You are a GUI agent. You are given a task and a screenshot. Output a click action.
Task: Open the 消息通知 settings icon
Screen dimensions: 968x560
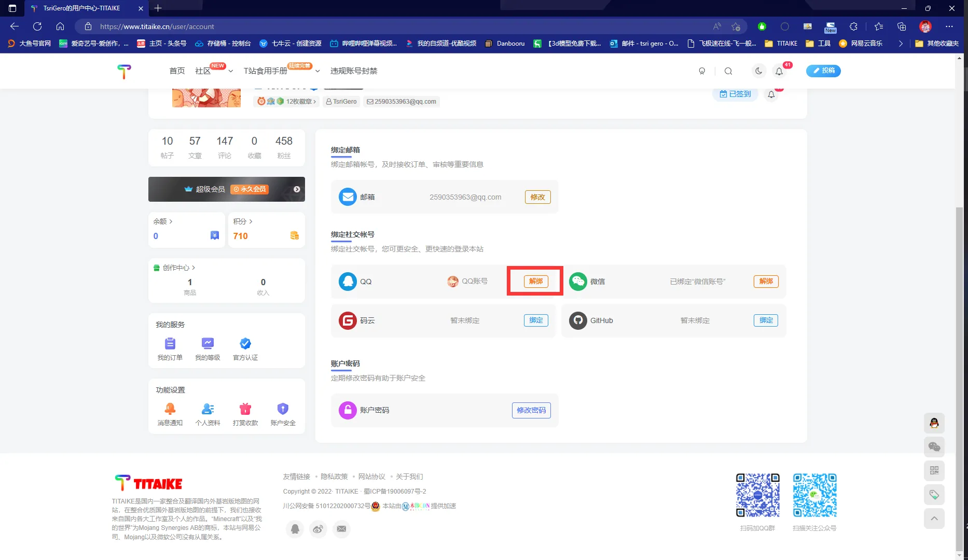170,409
